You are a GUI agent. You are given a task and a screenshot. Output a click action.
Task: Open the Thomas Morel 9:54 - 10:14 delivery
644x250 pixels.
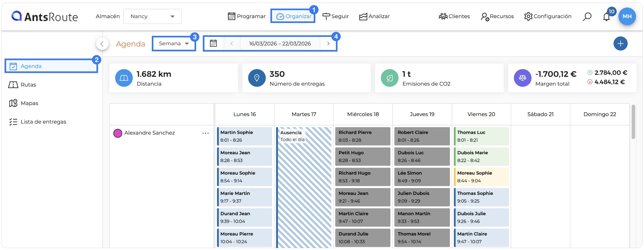pos(422,238)
